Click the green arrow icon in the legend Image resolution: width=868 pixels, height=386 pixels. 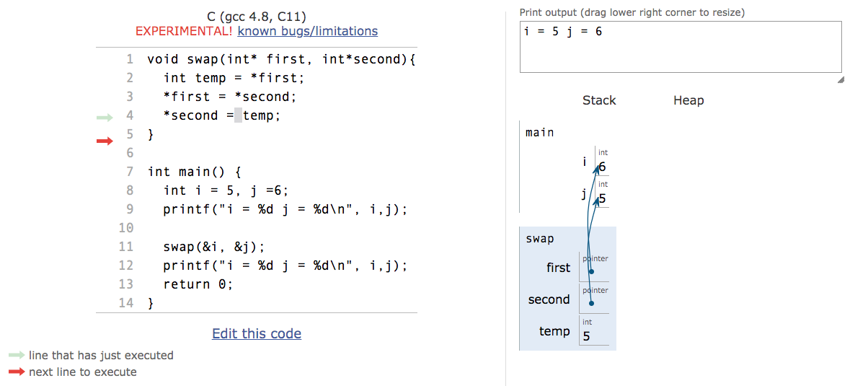point(17,355)
